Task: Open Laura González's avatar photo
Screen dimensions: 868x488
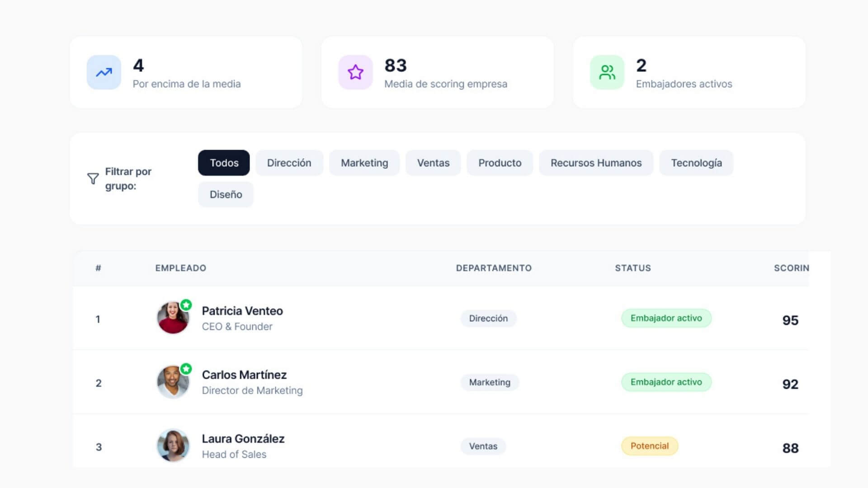Action: click(x=173, y=446)
